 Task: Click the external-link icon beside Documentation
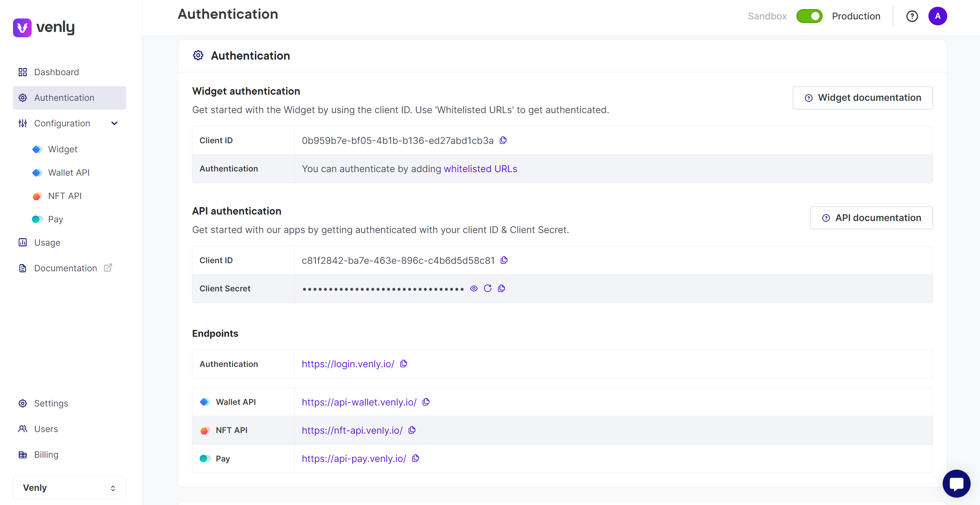(x=108, y=267)
